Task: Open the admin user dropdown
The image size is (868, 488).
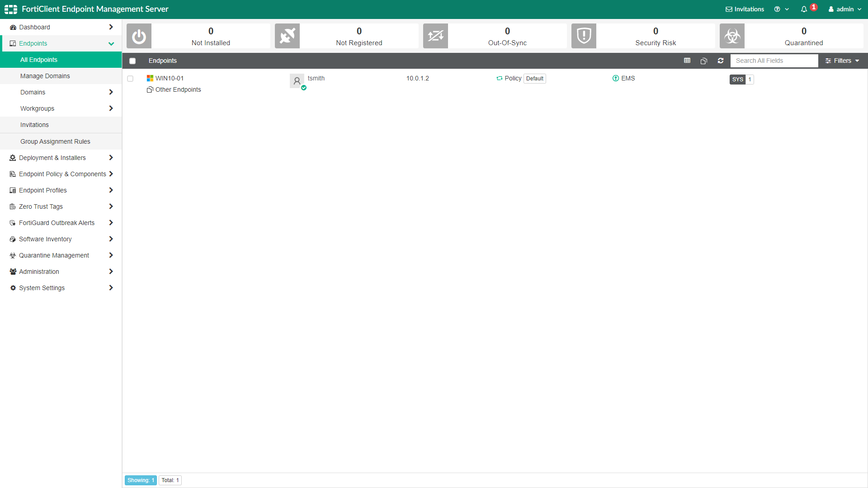Action: click(845, 9)
